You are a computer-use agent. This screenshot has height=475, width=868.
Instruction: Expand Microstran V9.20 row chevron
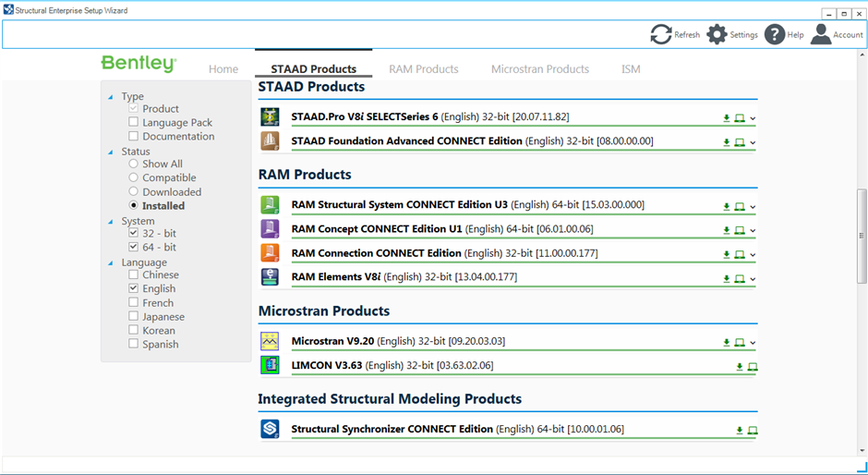click(753, 343)
